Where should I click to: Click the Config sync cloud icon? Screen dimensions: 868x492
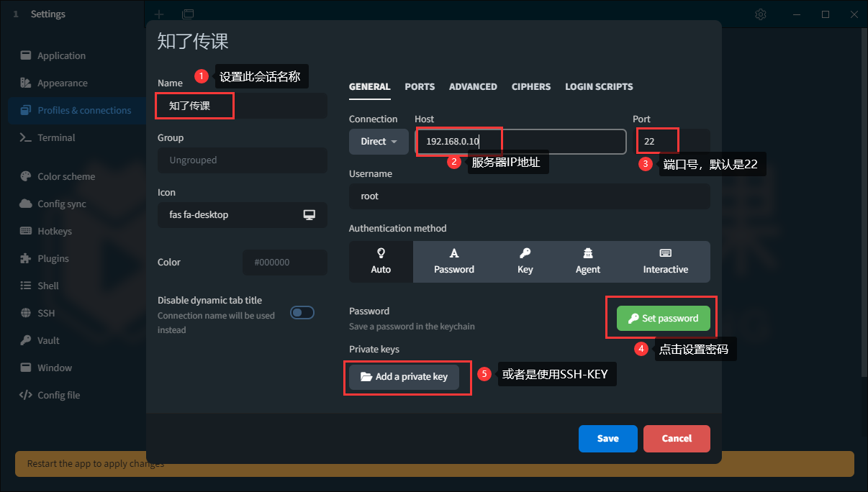pos(26,204)
